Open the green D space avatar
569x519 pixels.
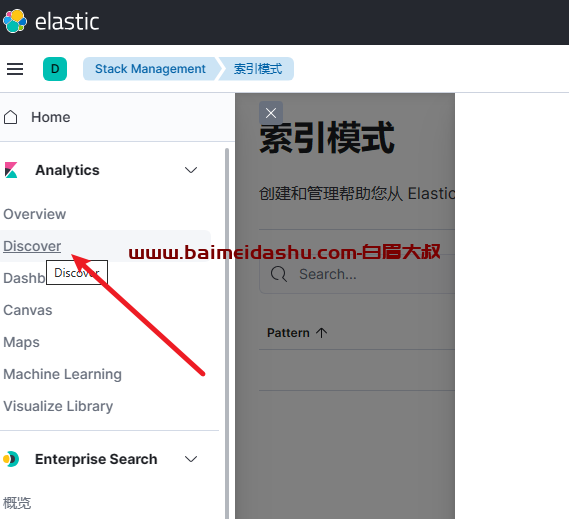click(x=55, y=69)
